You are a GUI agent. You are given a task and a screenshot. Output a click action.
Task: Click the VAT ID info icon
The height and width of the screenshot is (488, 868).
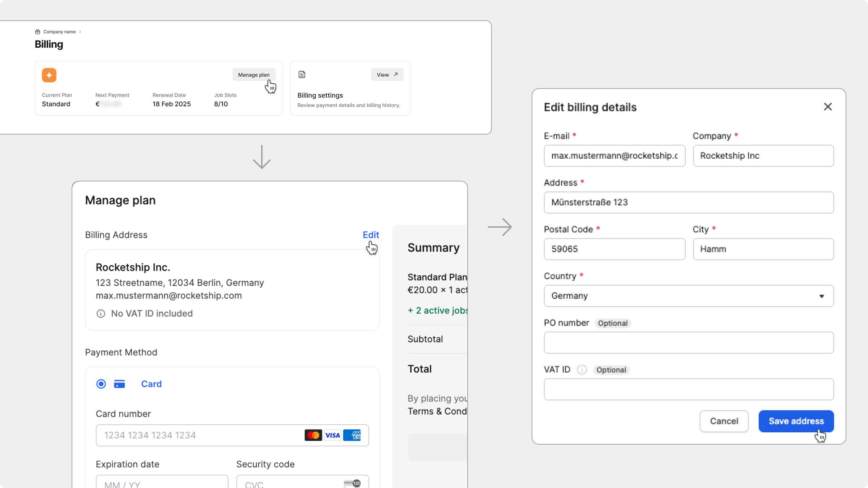pyautogui.click(x=582, y=370)
